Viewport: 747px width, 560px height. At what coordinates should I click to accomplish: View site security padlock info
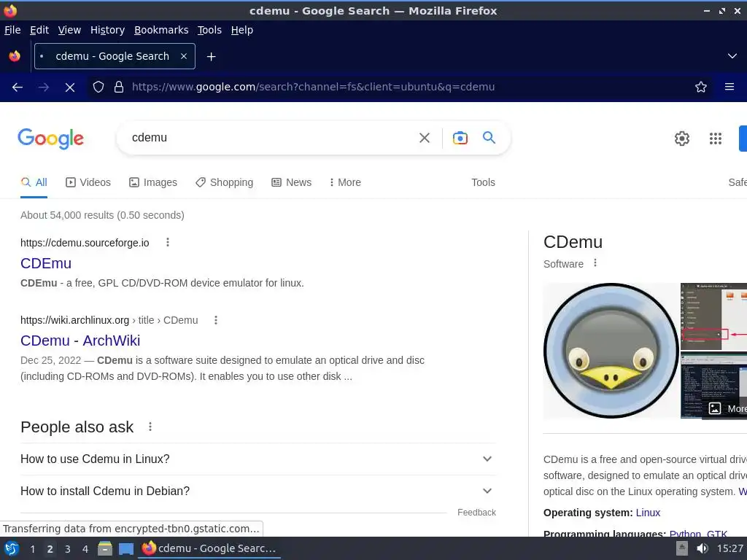[x=119, y=87]
